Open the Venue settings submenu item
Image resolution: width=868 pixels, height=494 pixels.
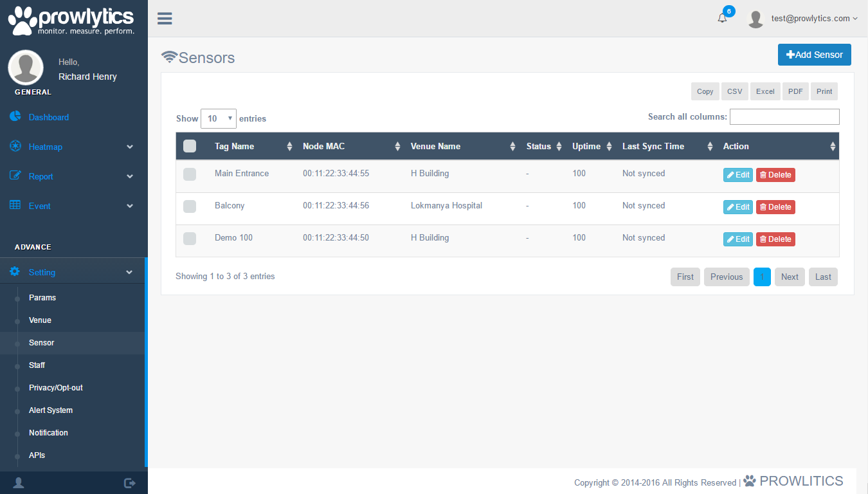pyautogui.click(x=40, y=320)
